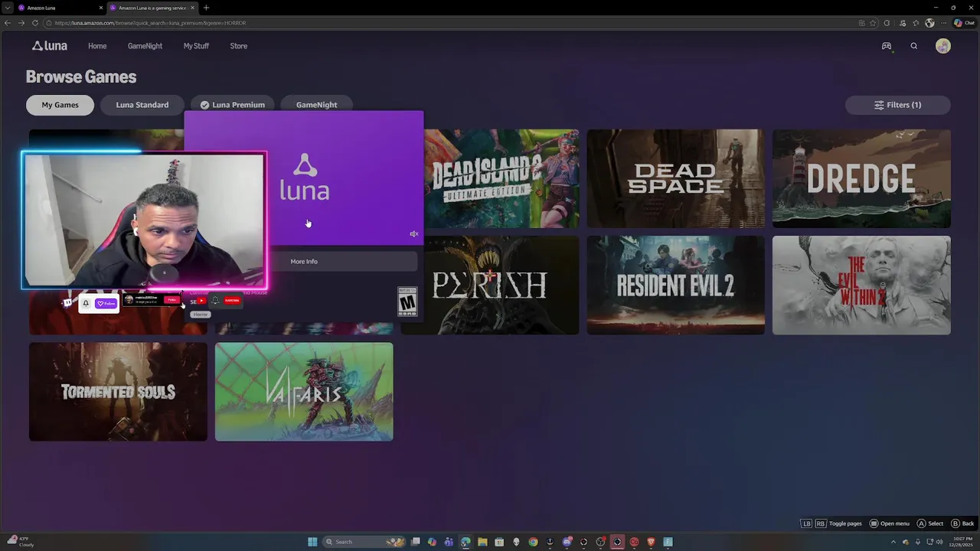Go to Luna Home page

(x=97, y=46)
